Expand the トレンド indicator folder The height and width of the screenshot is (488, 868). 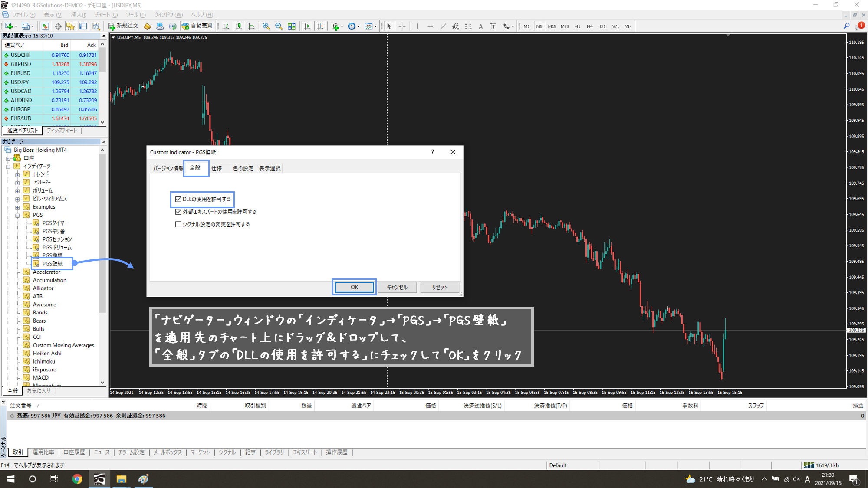tap(17, 174)
